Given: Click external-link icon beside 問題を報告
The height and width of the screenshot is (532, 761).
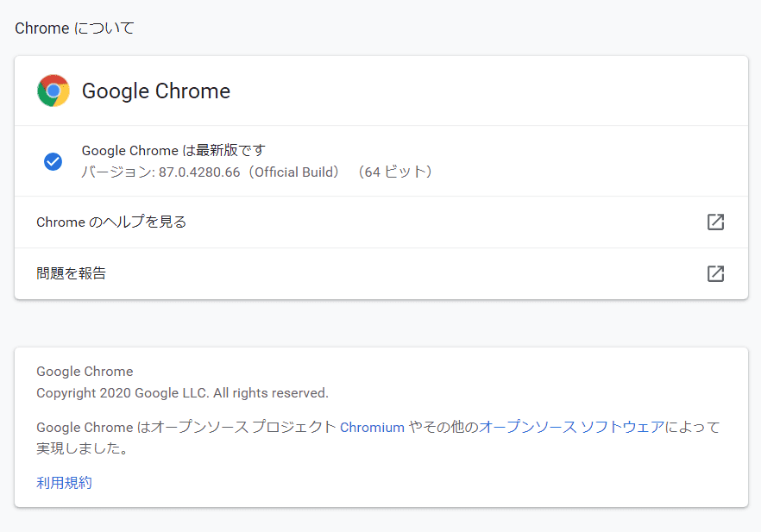Looking at the screenshot, I should click(x=715, y=274).
